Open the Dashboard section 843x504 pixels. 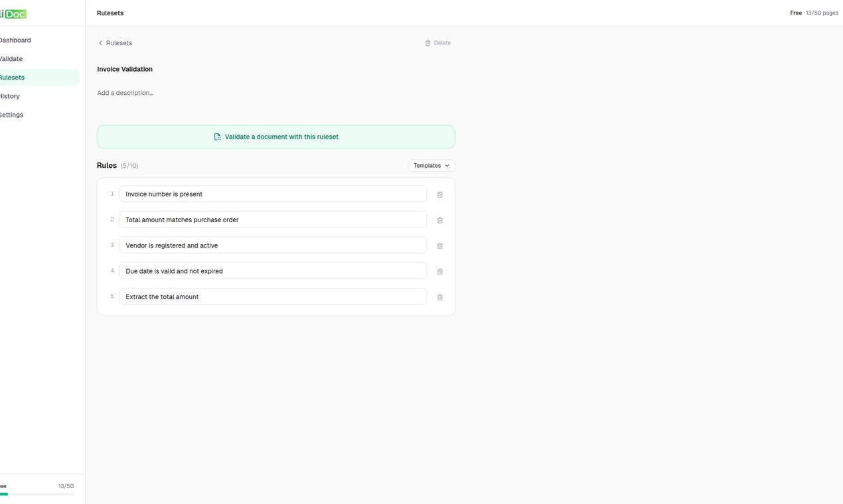pos(15,40)
